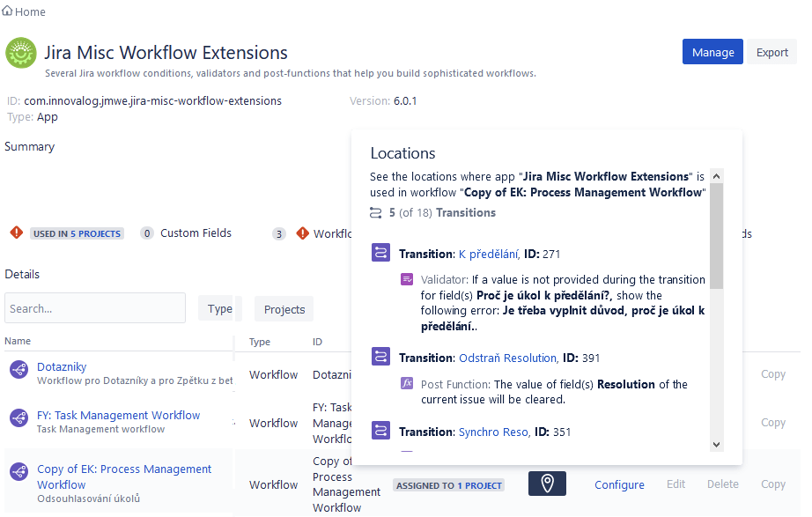
Task: Click the Export button
Action: point(771,51)
